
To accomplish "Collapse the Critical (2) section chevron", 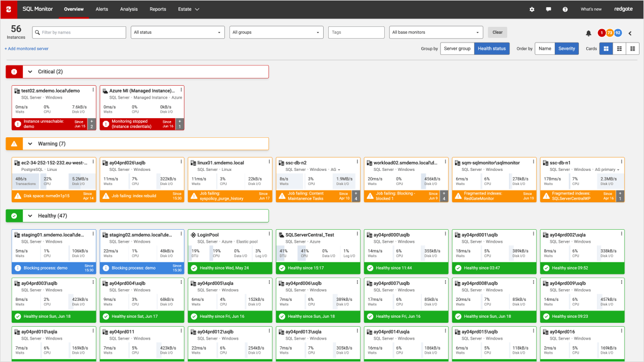I will [30, 71].
